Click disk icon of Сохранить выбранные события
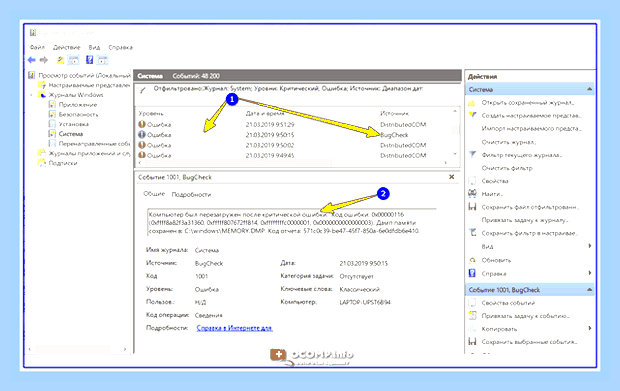 472,342
